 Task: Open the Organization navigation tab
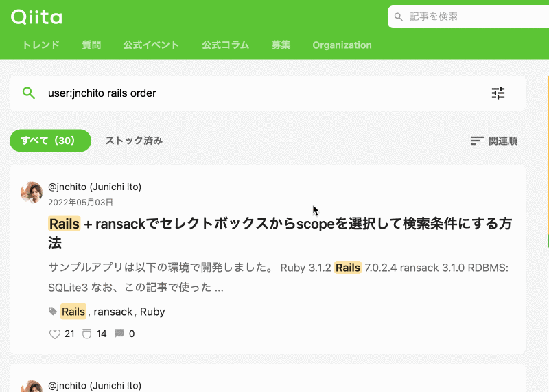pyautogui.click(x=342, y=45)
